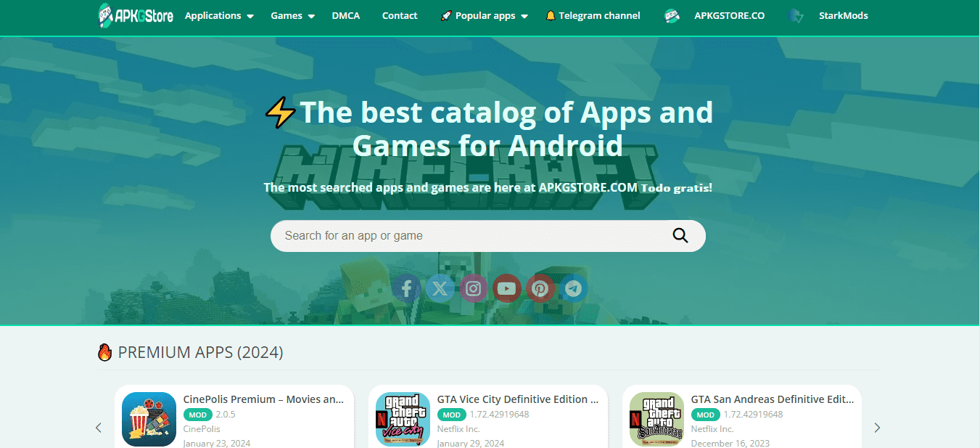Show previous premium apps carousel arrow
The image size is (980, 448).
pos(99,428)
